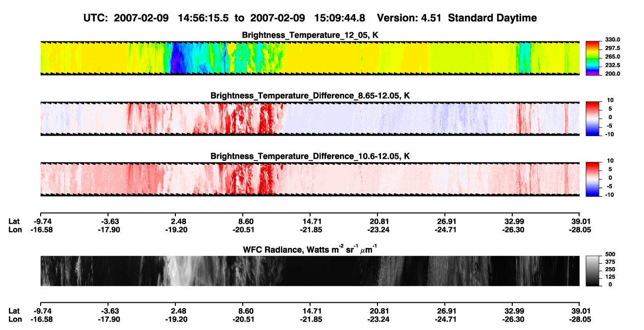Screen dimensions: 644x330
Task: Click the 8.65-12.05 difference image strip
Action: coord(310,118)
